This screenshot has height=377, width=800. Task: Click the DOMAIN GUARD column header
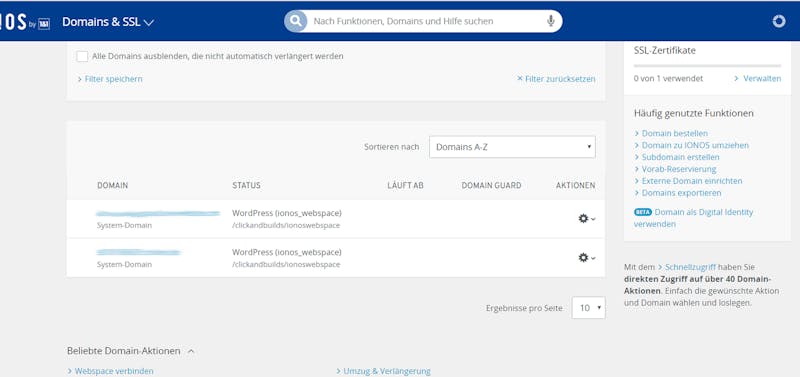[491, 185]
